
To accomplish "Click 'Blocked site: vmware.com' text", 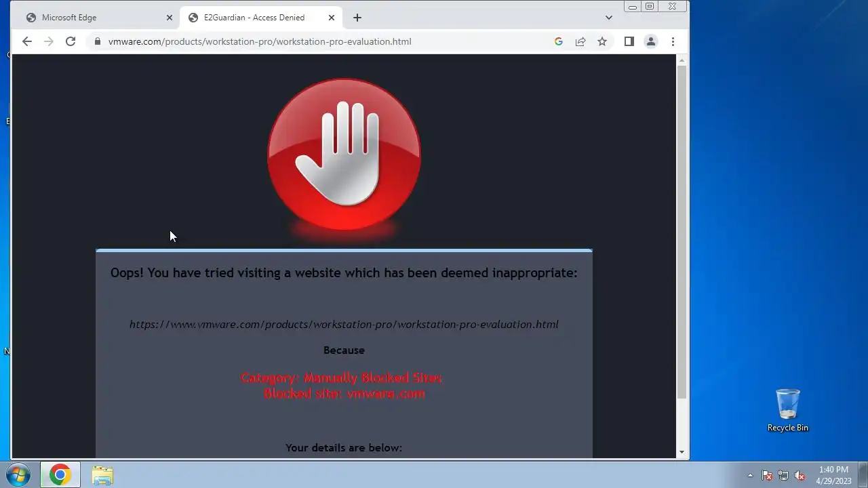I will click(x=344, y=393).
